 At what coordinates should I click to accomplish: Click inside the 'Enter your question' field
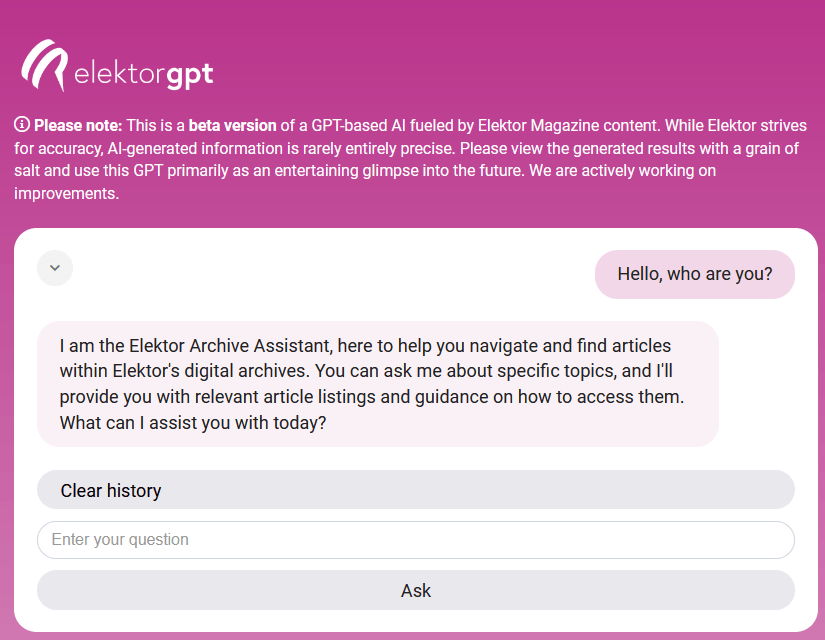point(415,539)
